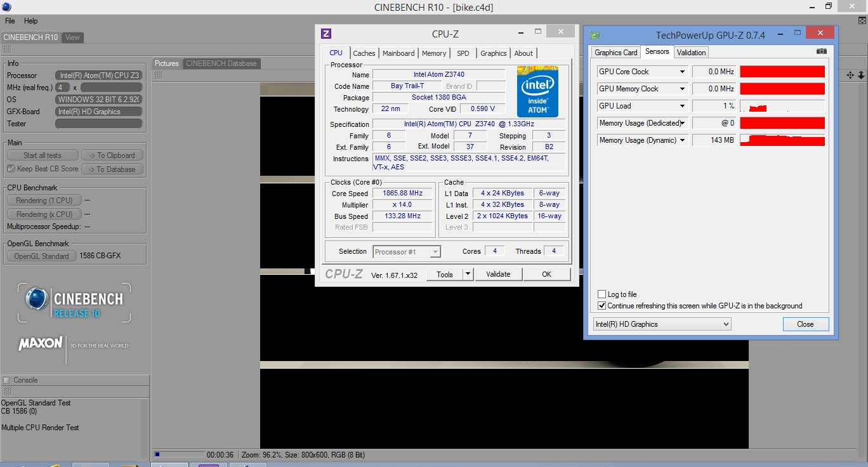Switch to the View tab in Cinebench
This screenshot has width=868, height=467.
[73, 37]
